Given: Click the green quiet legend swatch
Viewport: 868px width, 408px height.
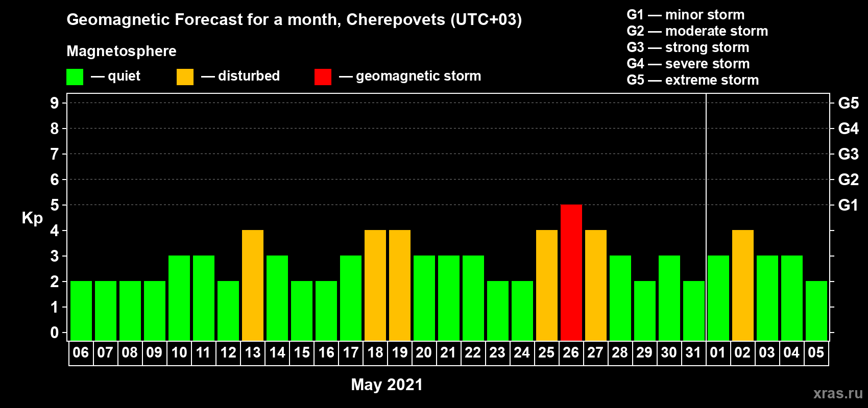Looking at the screenshot, I should [x=75, y=77].
